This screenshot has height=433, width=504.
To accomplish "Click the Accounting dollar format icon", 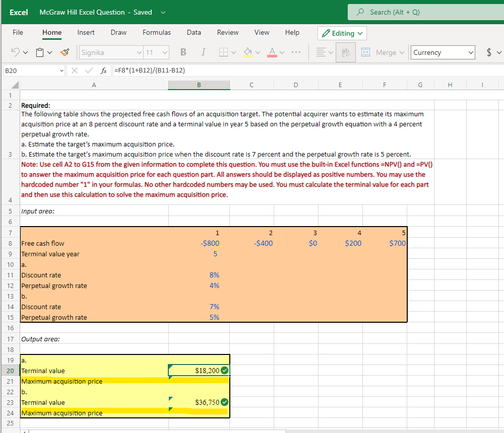I will [x=488, y=52].
